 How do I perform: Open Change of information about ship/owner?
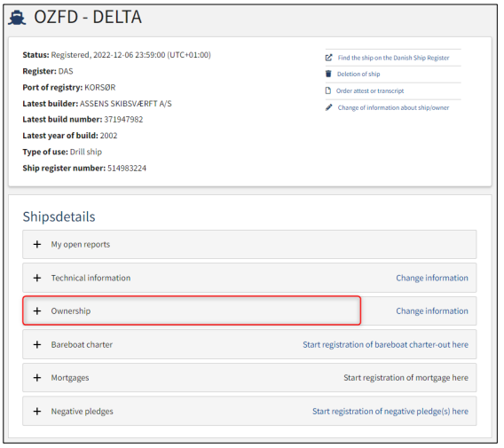pos(393,107)
